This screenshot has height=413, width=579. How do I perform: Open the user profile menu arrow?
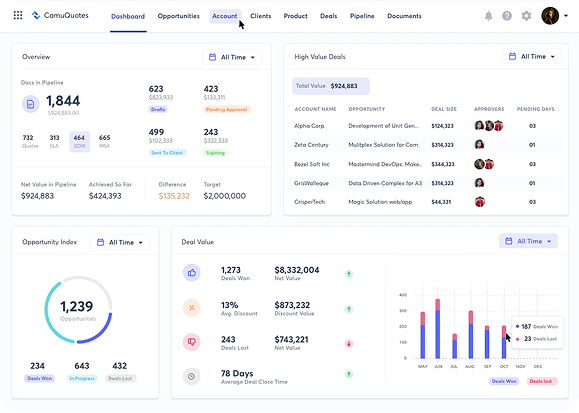[566, 16]
